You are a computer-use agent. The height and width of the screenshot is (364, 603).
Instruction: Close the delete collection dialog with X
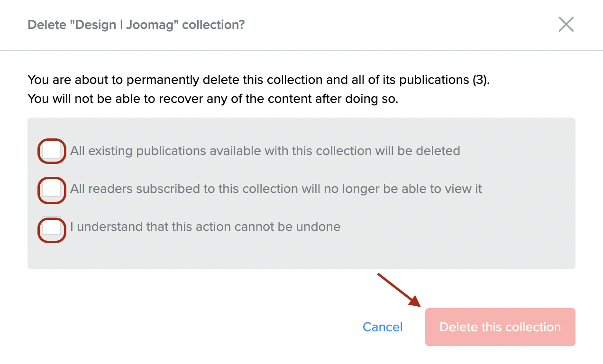point(566,24)
